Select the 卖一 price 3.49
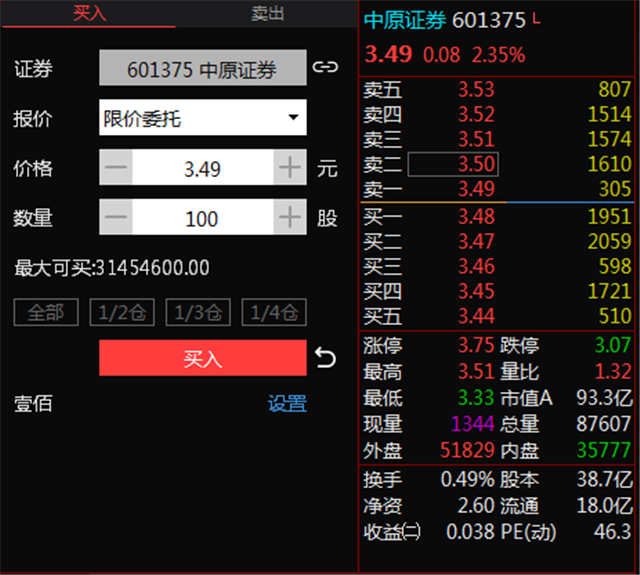 click(x=476, y=189)
